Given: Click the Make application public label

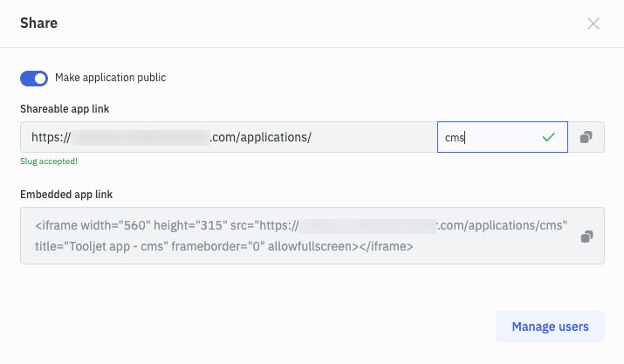Looking at the screenshot, I should (x=110, y=78).
